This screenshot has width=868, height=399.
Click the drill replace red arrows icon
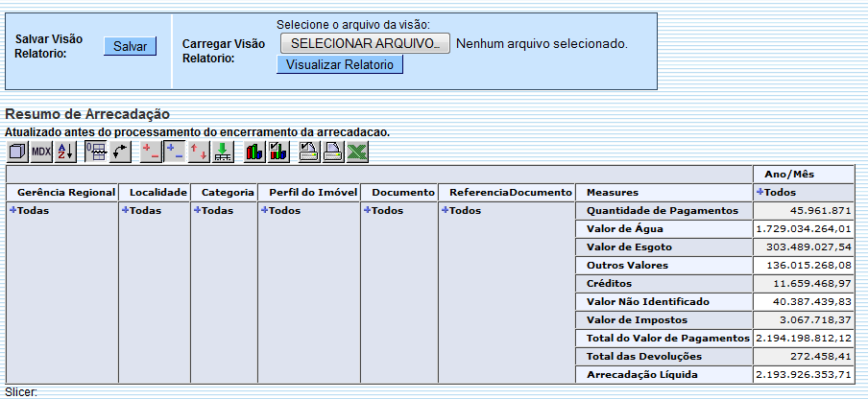(x=199, y=151)
